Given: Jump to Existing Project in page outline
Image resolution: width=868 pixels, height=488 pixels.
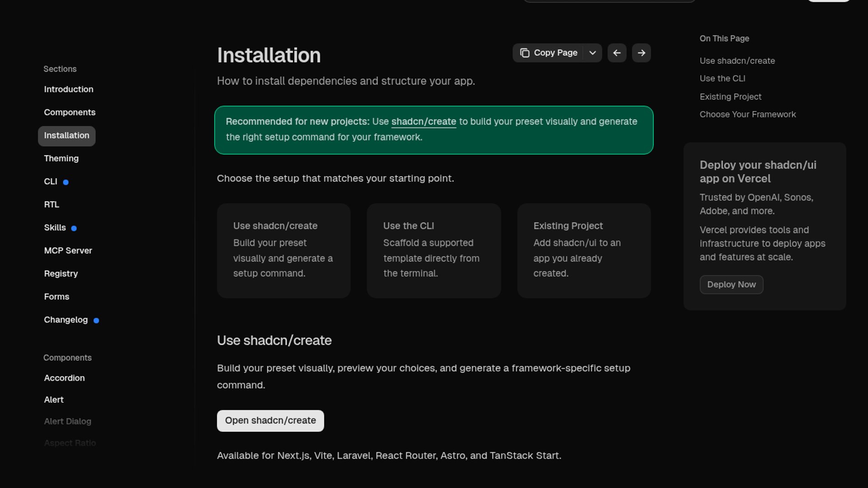Looking at the screenshot, I should coord(730,97).
